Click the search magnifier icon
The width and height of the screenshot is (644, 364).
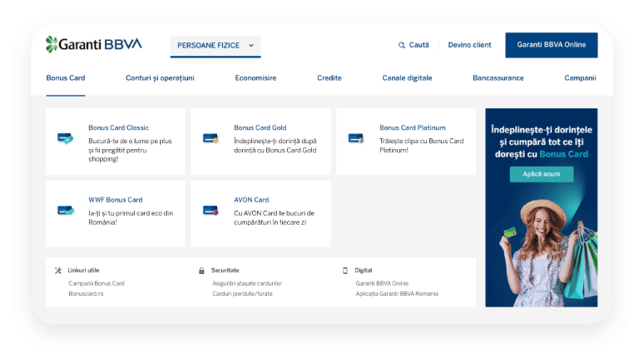[402, 45]
